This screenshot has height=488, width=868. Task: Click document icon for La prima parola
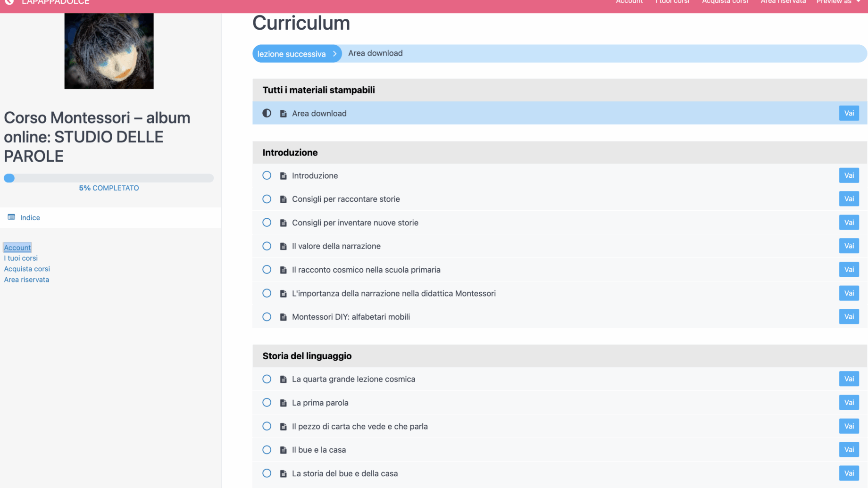[283, 403]
